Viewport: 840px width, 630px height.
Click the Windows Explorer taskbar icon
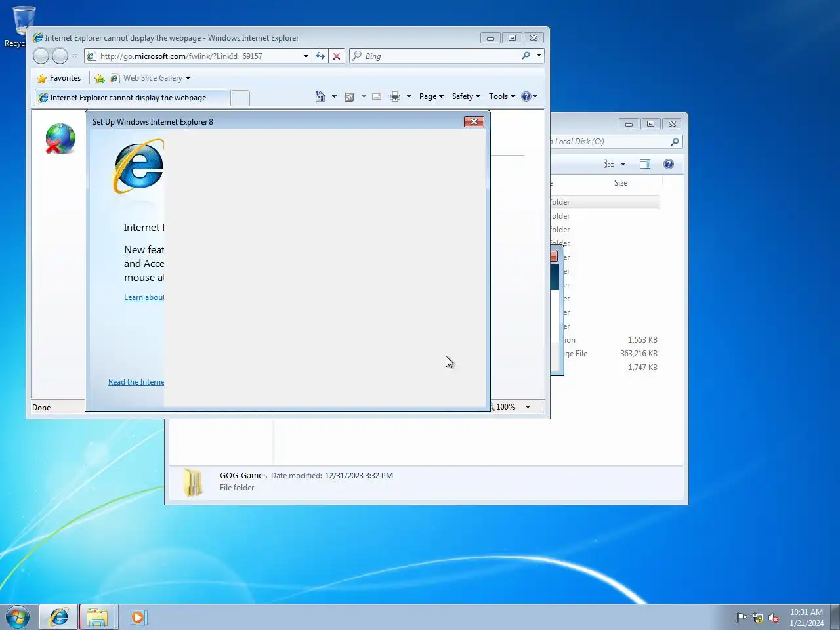98,618
